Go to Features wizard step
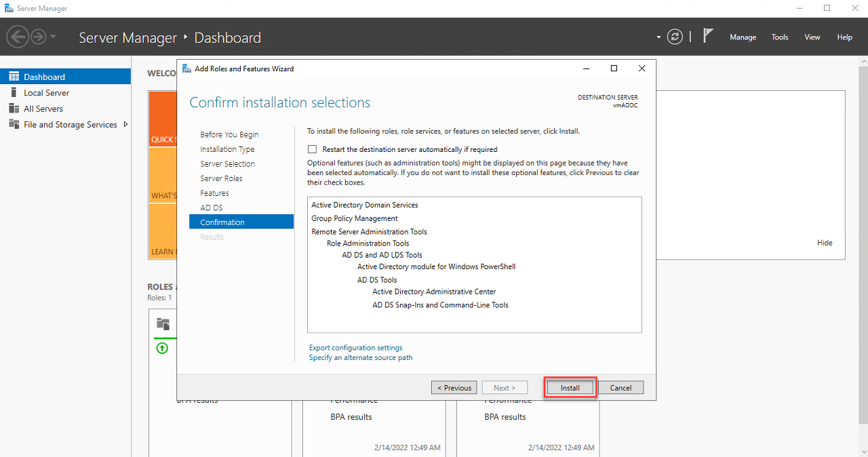 (x=214, y=193)
